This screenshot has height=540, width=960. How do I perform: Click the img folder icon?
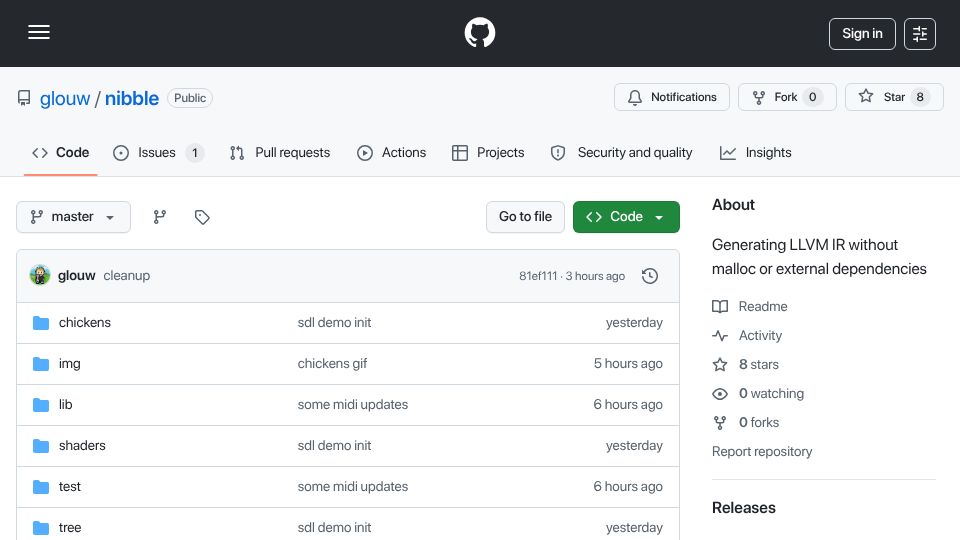(41, 364)
